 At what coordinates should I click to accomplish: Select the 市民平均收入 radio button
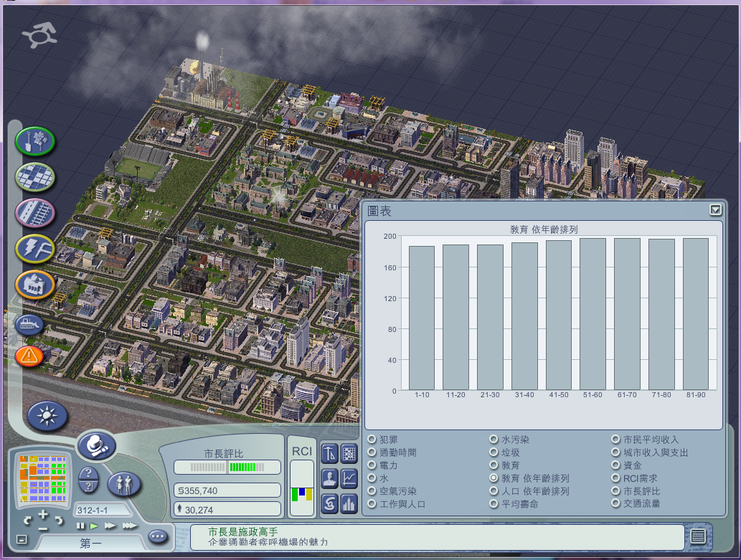click(x=615, y=440)
